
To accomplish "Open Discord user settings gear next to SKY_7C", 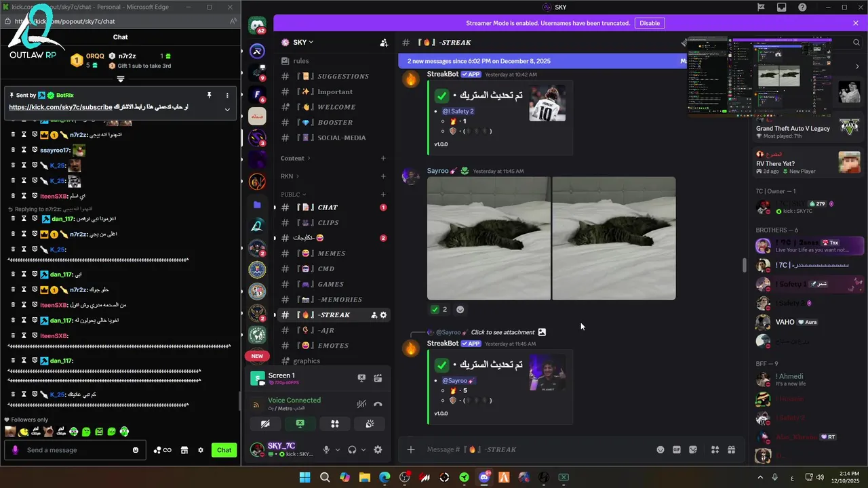I will [378, 449].
